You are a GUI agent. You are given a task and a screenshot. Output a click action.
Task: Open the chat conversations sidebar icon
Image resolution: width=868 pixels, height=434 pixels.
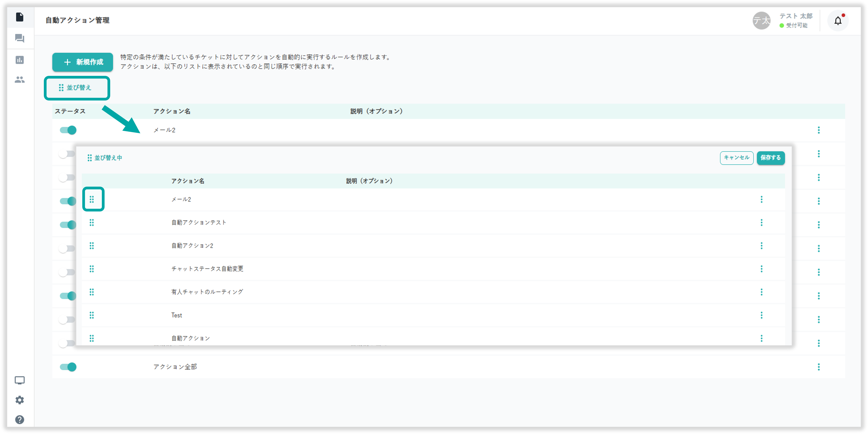tap(20, 38)
